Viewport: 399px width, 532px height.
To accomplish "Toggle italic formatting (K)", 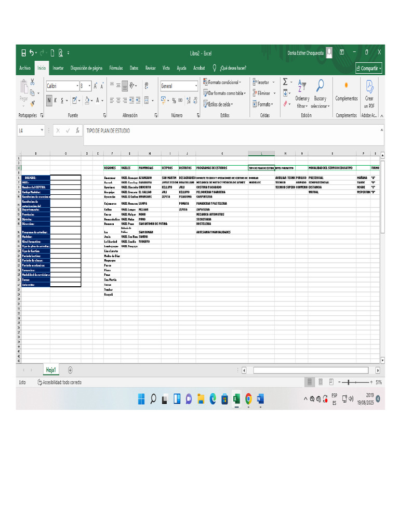I will coord(56,100).
